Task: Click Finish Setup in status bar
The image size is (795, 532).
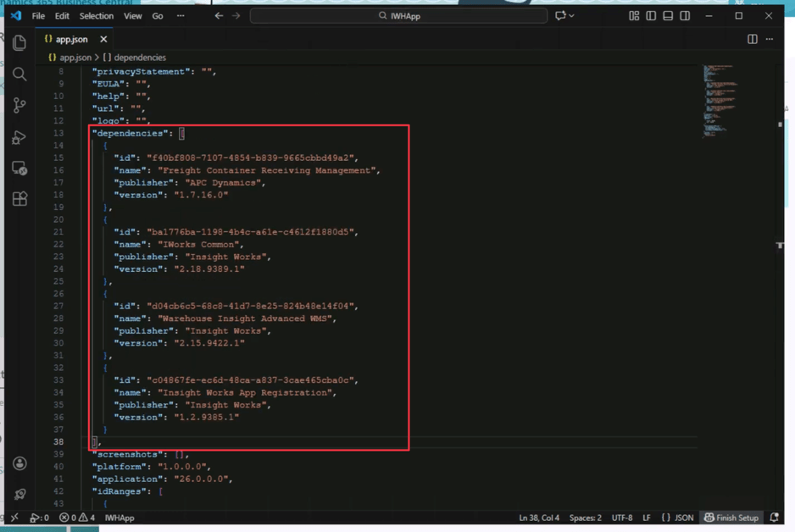Action: tap(731, 518)
